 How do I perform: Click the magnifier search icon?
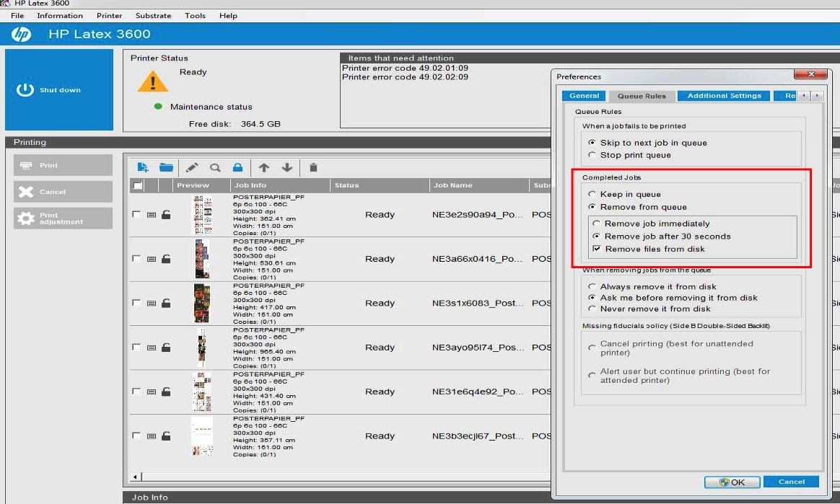(x=215, y=167)
